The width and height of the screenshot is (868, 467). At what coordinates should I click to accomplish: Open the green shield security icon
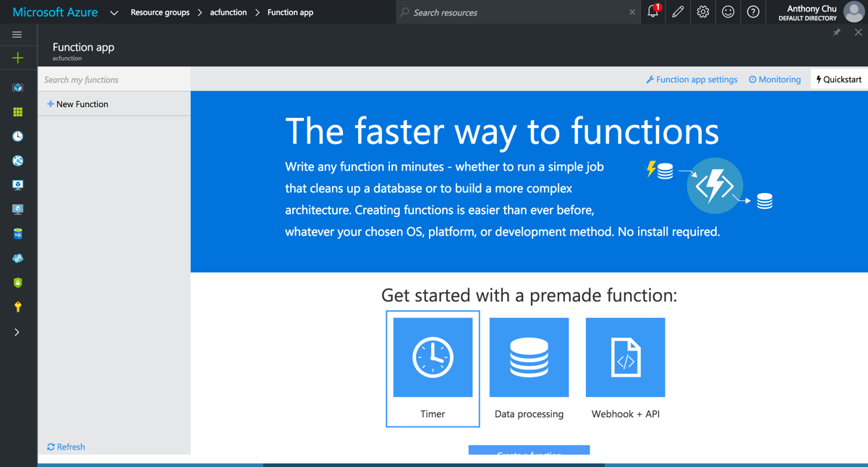click(x=17, y=283)
